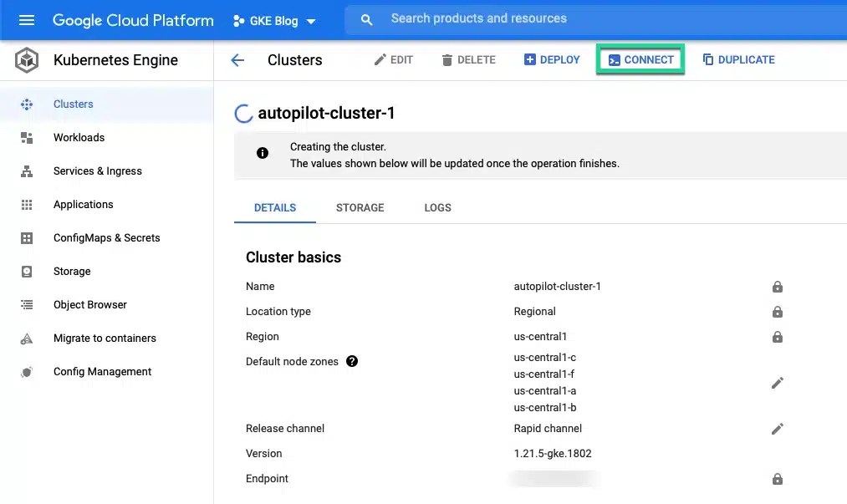Edit Release channel with the pencil icon
Viewport: 847px width, 504px height.
click(x=777, y=428)
